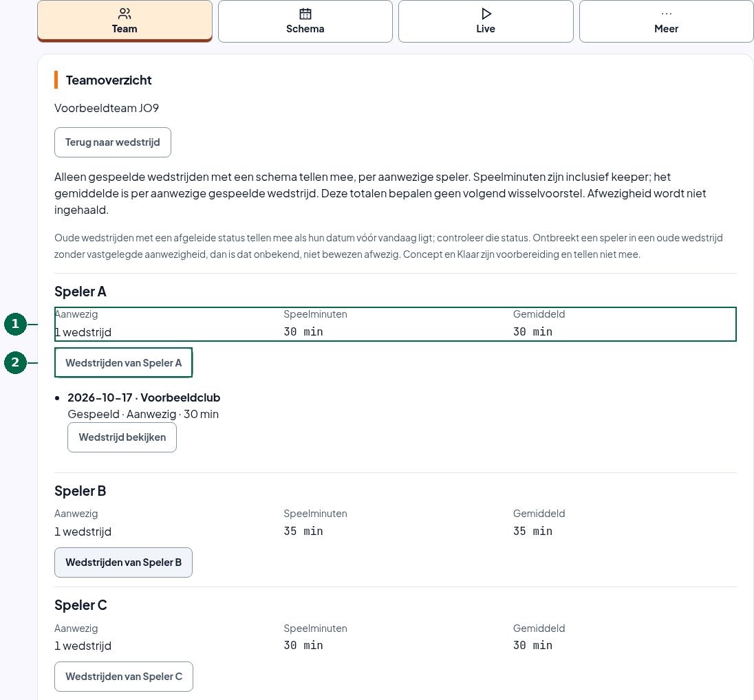The image size is (754, 700).
Task: Expand Wedstrijden van Speler B
Action: (124, 562)
